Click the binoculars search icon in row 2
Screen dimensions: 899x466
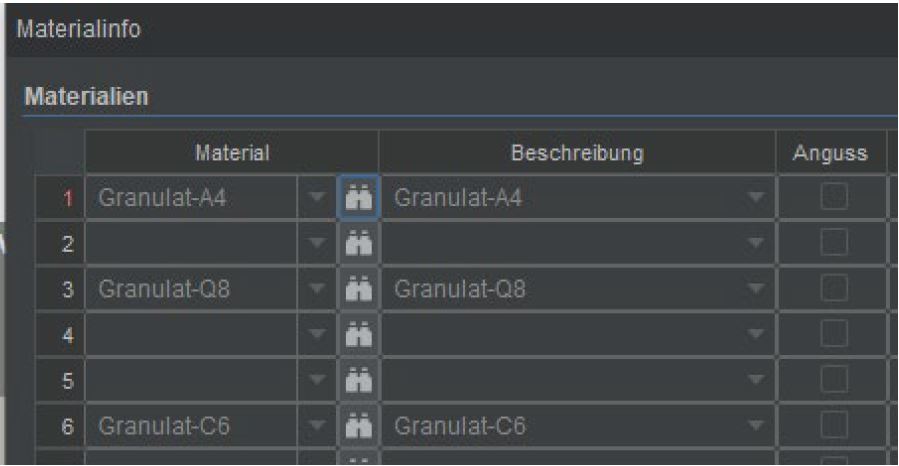click(x=358, y=244)
